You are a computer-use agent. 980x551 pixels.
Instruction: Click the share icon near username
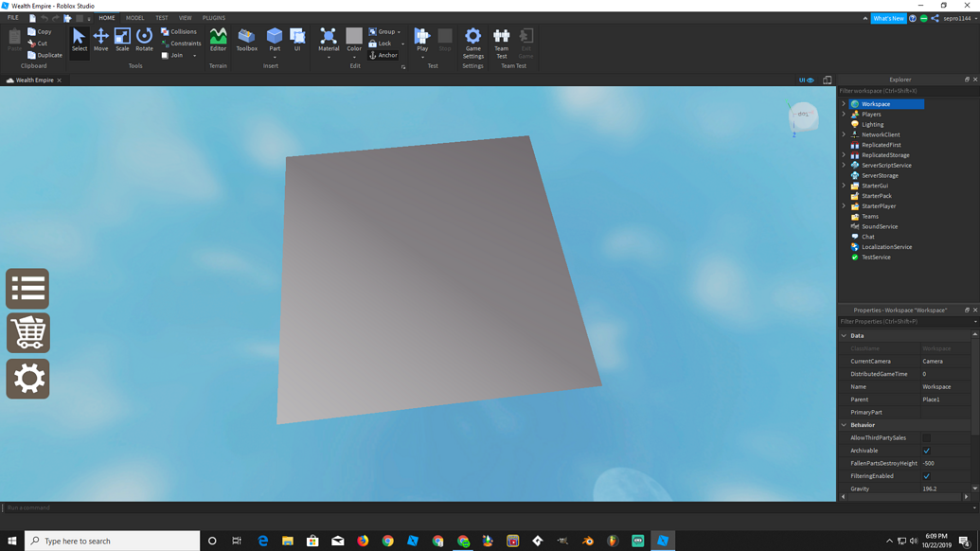tap(935, 18)
